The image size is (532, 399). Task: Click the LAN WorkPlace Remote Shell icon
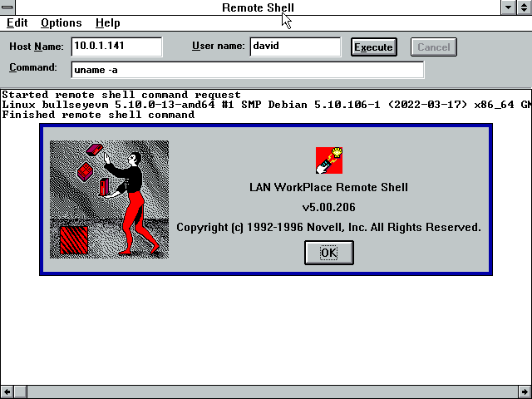pyautogui.click(x=329, y=160)
